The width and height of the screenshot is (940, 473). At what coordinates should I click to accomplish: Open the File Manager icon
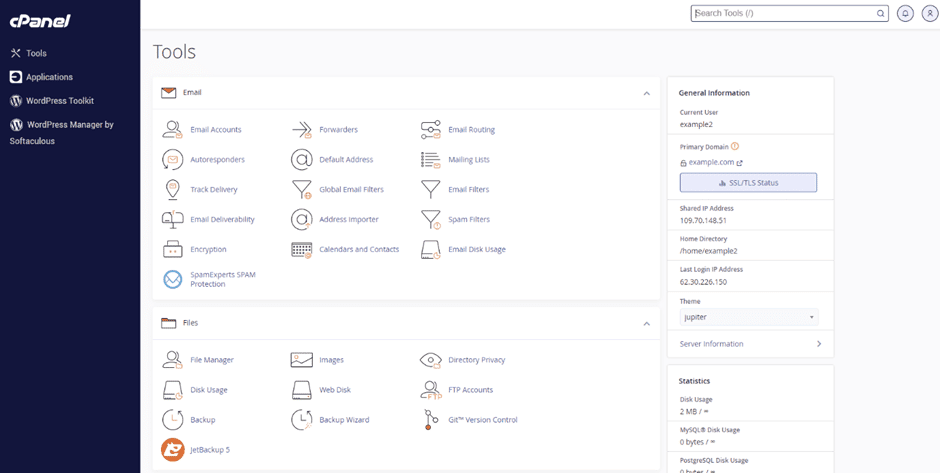pyautogui.click(x=172, y=360)
